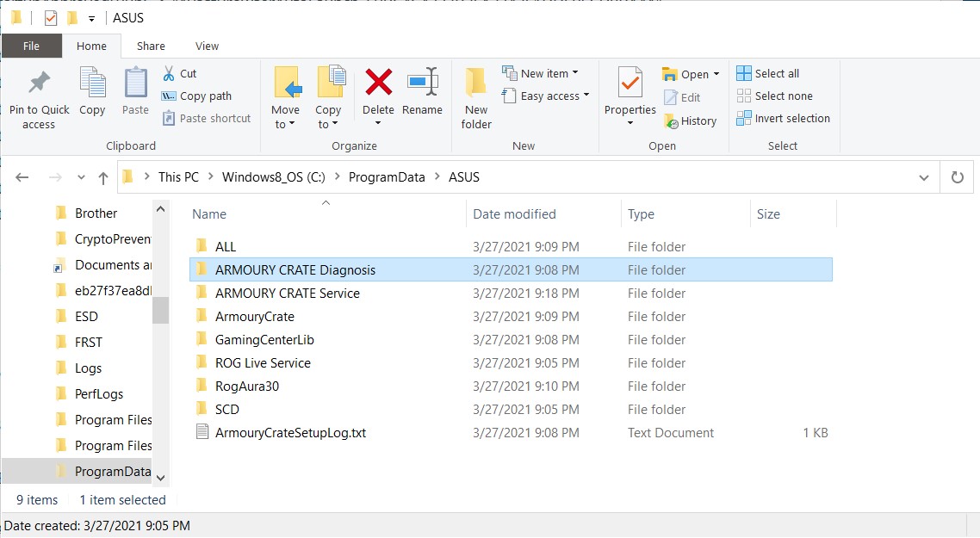Image resolution: width=980 pixels, height=538 pixels.
Task: Cut the selected item with scissors icon
Action: pyautogui.click(x=169, y=74)
